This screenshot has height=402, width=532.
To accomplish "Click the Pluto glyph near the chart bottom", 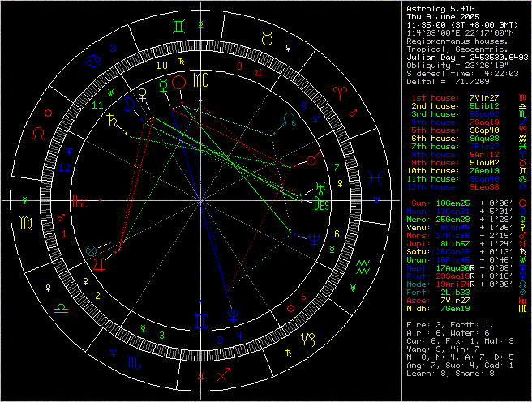I will pyautogui.click(x=234, y=310).
